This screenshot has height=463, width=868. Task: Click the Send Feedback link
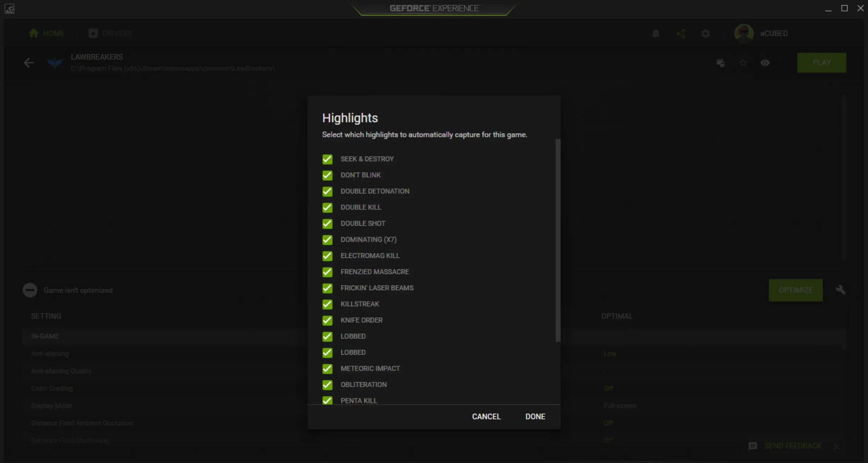click(792, 446)
